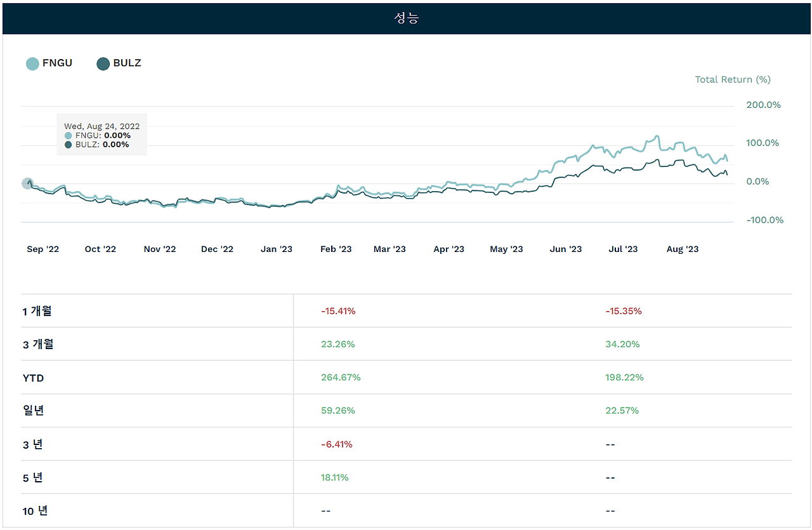Select the YTD row label
This screenshot has height=530, width=812.
click(x=33, y=378)
